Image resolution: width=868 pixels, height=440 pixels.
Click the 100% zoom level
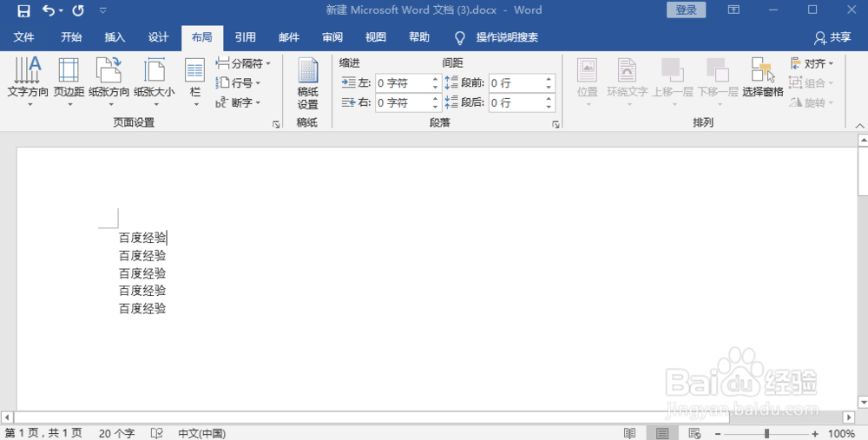[x=841, y=434]
